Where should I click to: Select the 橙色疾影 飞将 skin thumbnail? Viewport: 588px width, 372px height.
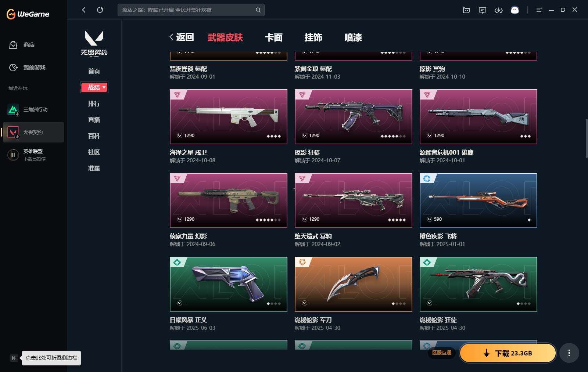pyautogui.click(x=478, y=201)
